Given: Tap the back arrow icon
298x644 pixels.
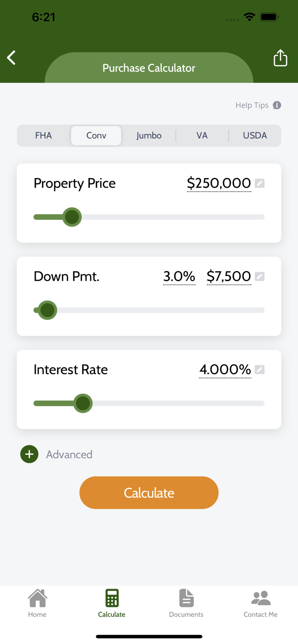Looking at the screenshot, I should pos(11,58).
